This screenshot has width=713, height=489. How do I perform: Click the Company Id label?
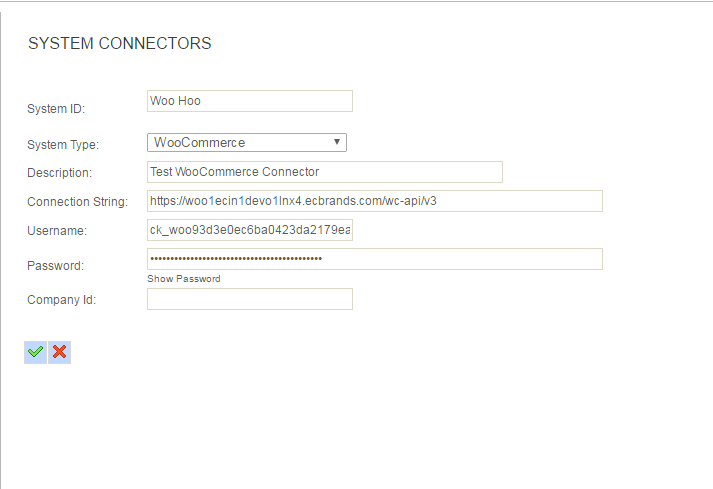(61, 300)
